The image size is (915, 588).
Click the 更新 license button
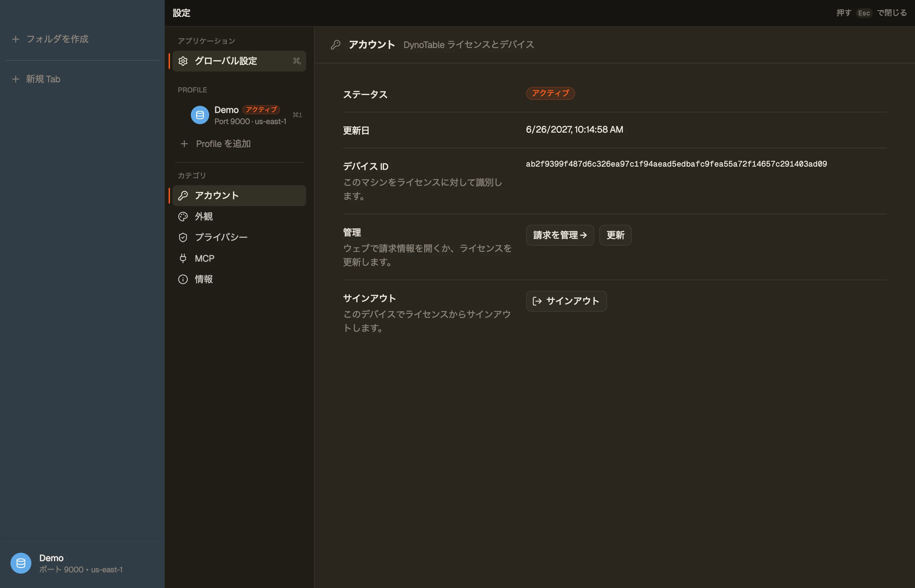(x=615, y=235)
